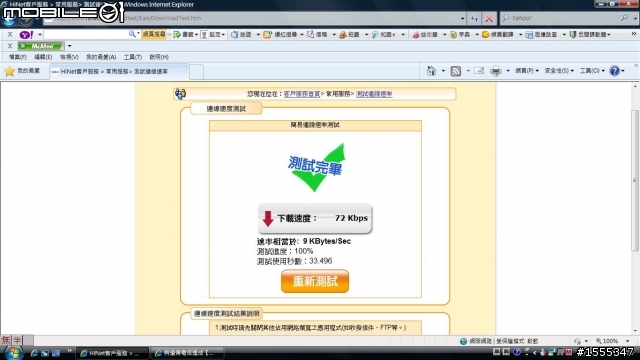Viewport: 640px width, 360px height.
Task: Open a new blank tab
Action: (196, 72)
